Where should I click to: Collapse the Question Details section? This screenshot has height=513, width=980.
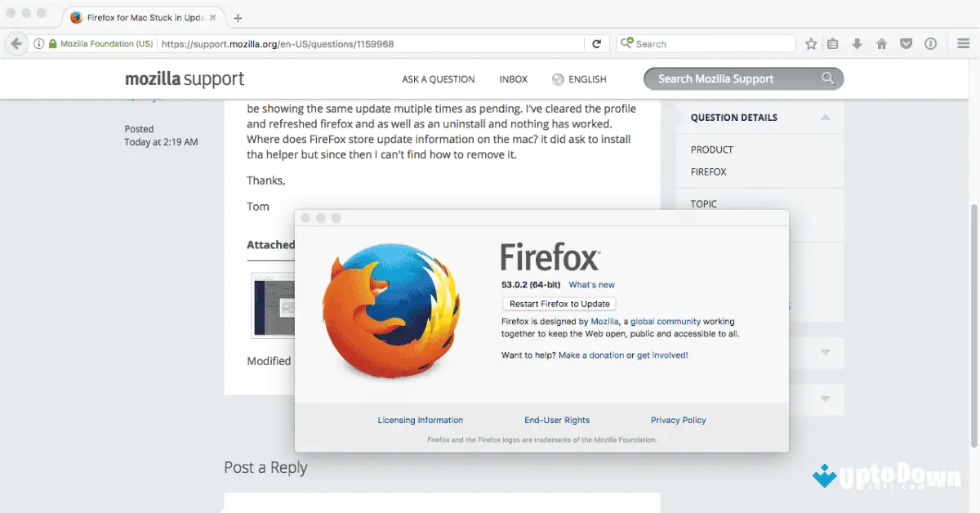coord(827,117)
